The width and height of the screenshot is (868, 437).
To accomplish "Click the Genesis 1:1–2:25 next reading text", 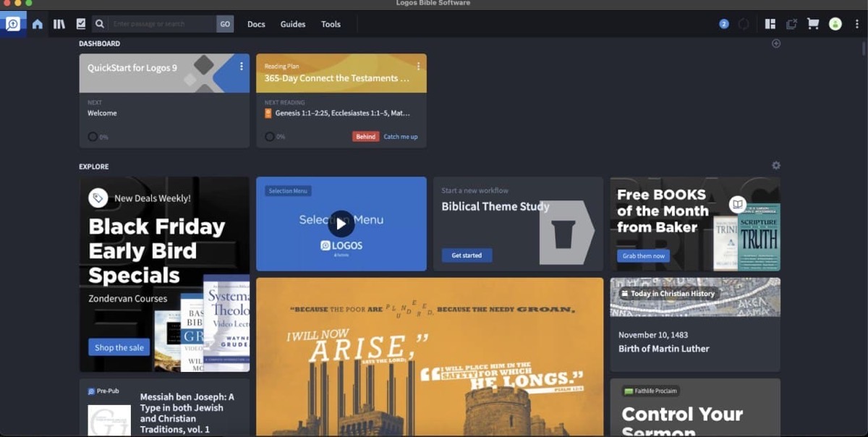I will 343,114.
